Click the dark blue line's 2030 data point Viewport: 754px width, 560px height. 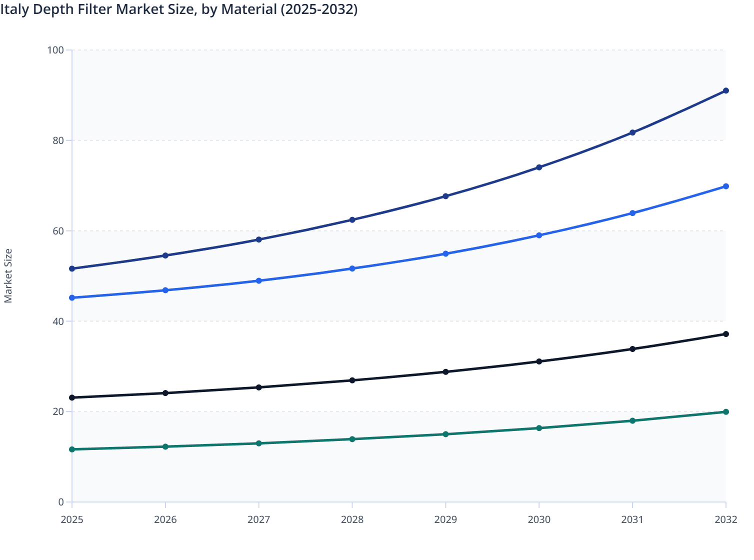539,167
